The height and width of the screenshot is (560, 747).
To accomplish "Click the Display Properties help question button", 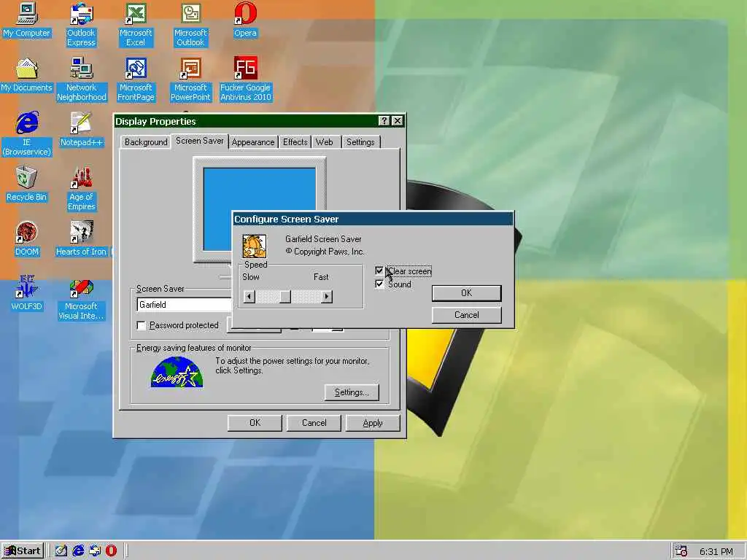I will pyautogui.click(x=384, y=121).
